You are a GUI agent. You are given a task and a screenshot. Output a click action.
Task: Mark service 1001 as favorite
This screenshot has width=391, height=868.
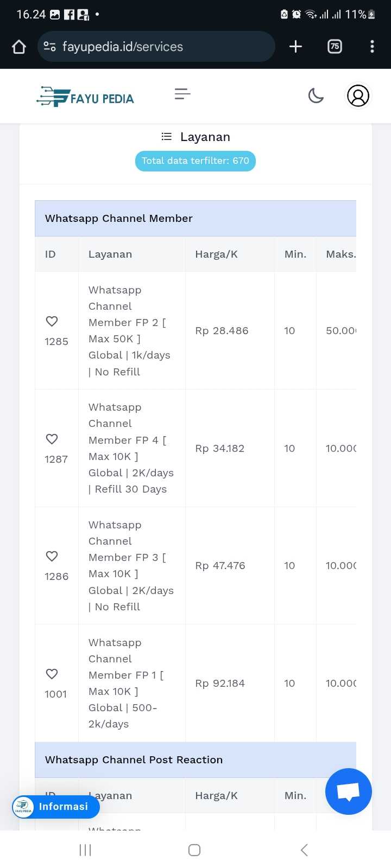tap(52, 674)
